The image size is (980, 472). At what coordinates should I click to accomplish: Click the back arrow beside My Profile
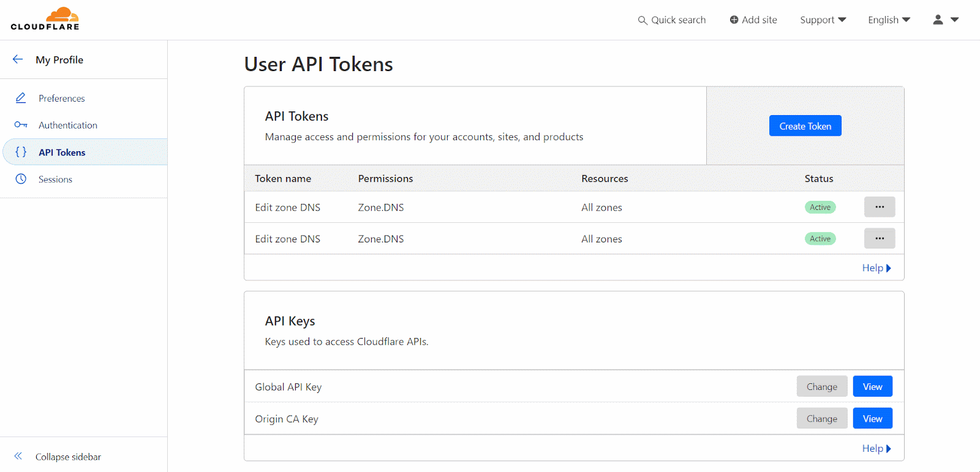(x=18, y=59)
